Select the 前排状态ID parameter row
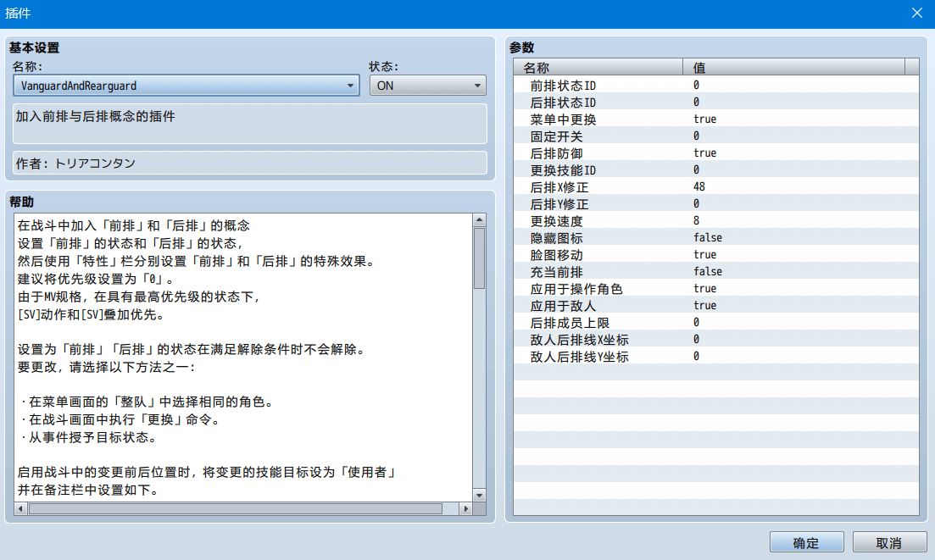Viewport: 935px width, 560px height. 716,86
